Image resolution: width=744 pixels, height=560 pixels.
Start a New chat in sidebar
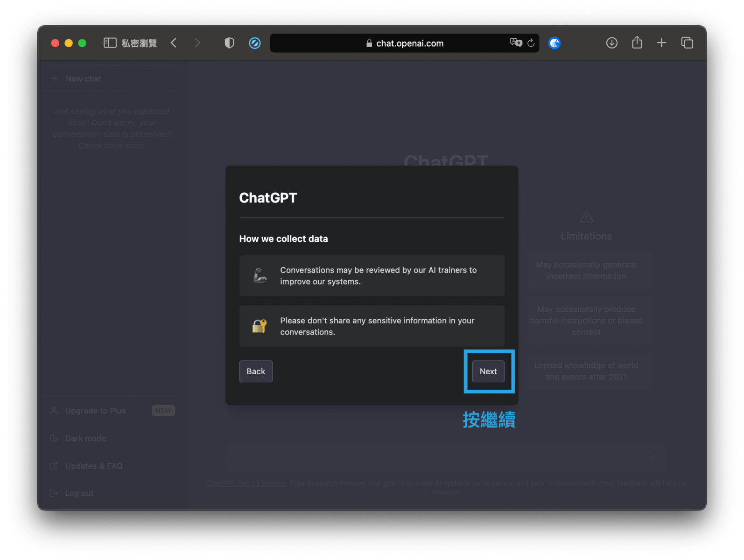112,78
